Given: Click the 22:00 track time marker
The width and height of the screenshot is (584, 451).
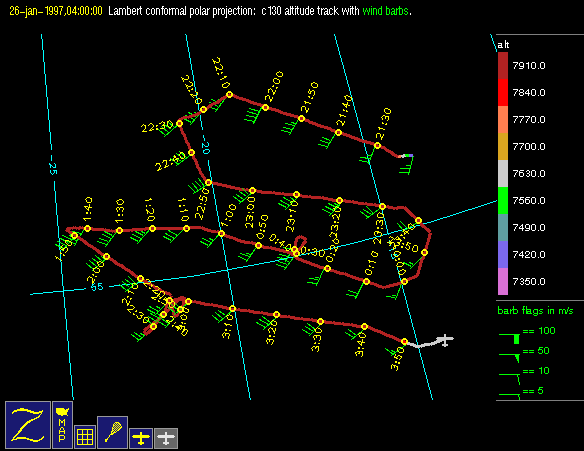Looking at the screenshot, I should pyautogui.click(x=265, y=108).
